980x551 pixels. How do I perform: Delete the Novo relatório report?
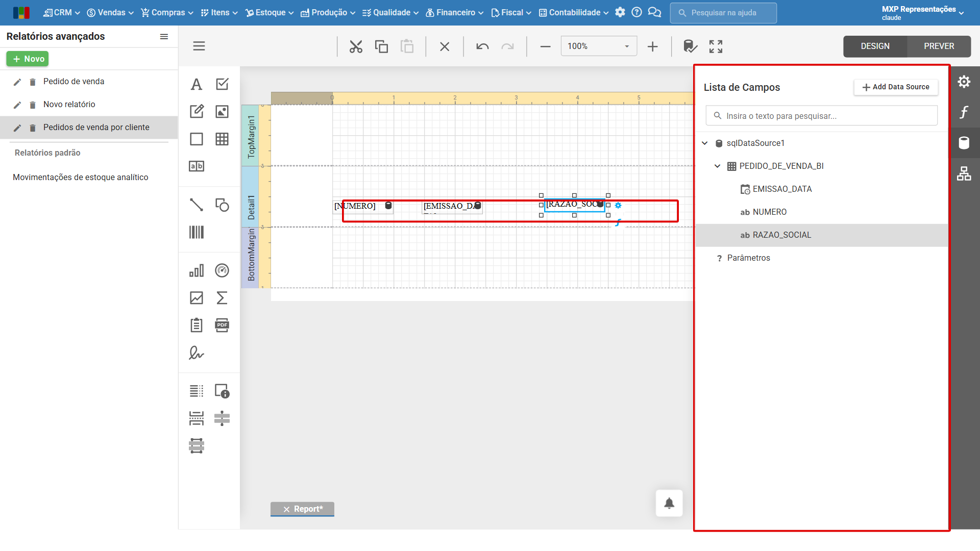pos(33,105)
